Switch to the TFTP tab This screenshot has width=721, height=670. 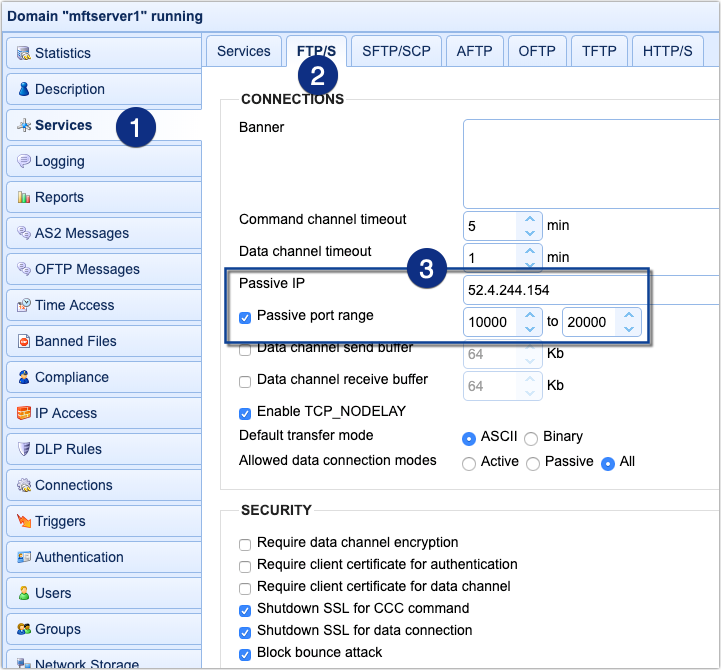coord(599,51)
